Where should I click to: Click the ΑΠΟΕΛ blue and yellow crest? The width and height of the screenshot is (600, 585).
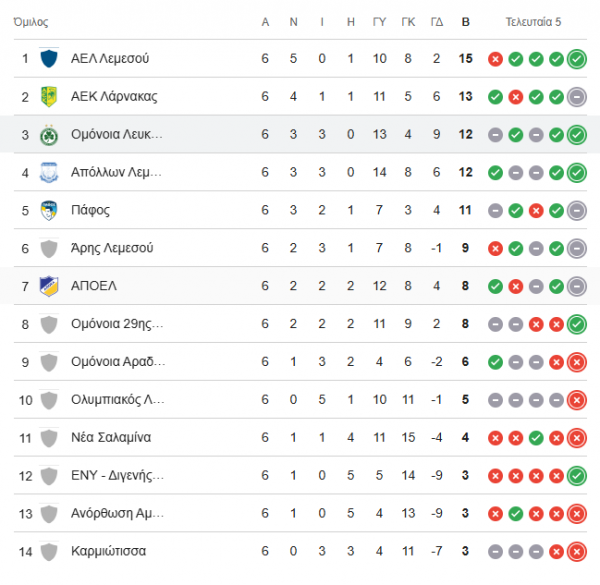pos(49,286)
